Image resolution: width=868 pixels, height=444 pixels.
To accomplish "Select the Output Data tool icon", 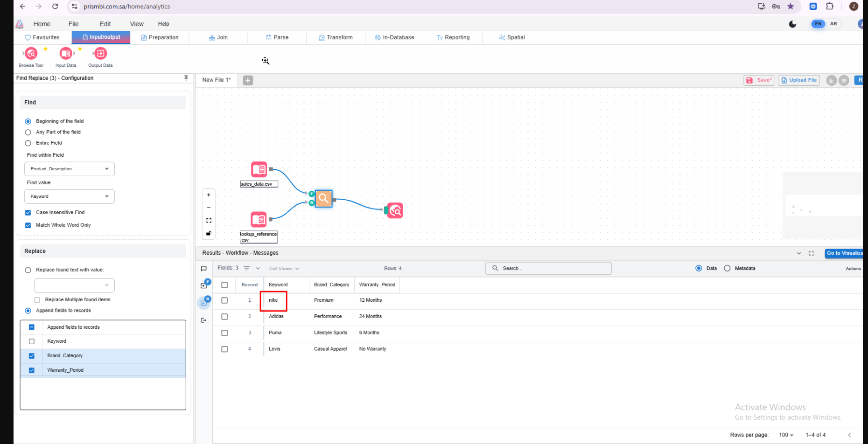I will click(x=100, y=54).
